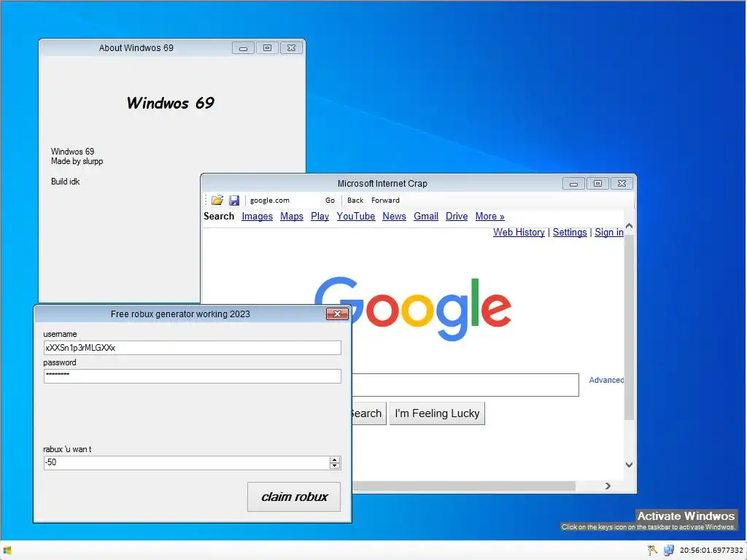Maximize the About Windwos 69 window
Image resolution: width=747 pixels, height=560 pixels.
point(267,47)
